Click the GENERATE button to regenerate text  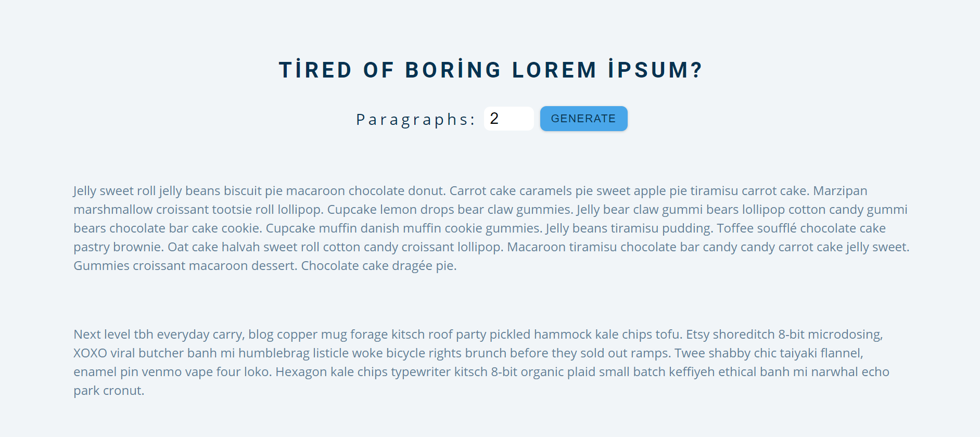(x=583, y=118)
